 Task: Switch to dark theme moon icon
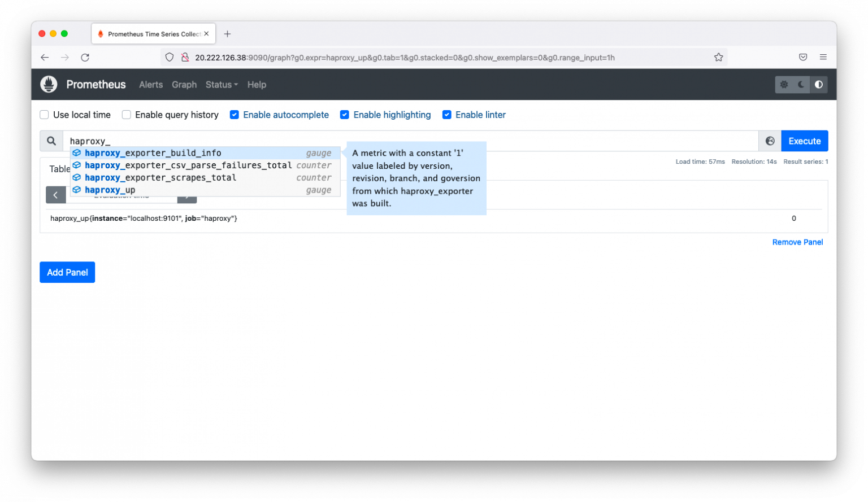[x=801, y=85]
